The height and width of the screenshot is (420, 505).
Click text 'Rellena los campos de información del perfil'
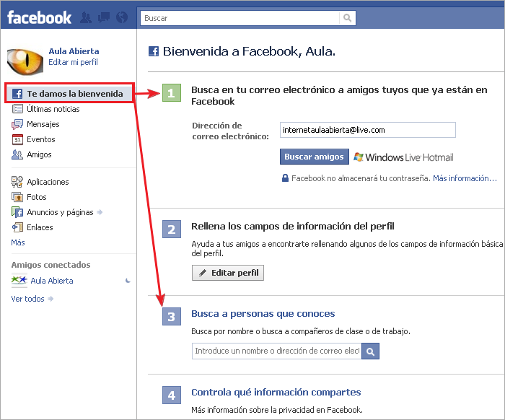[x=293, y=227]
